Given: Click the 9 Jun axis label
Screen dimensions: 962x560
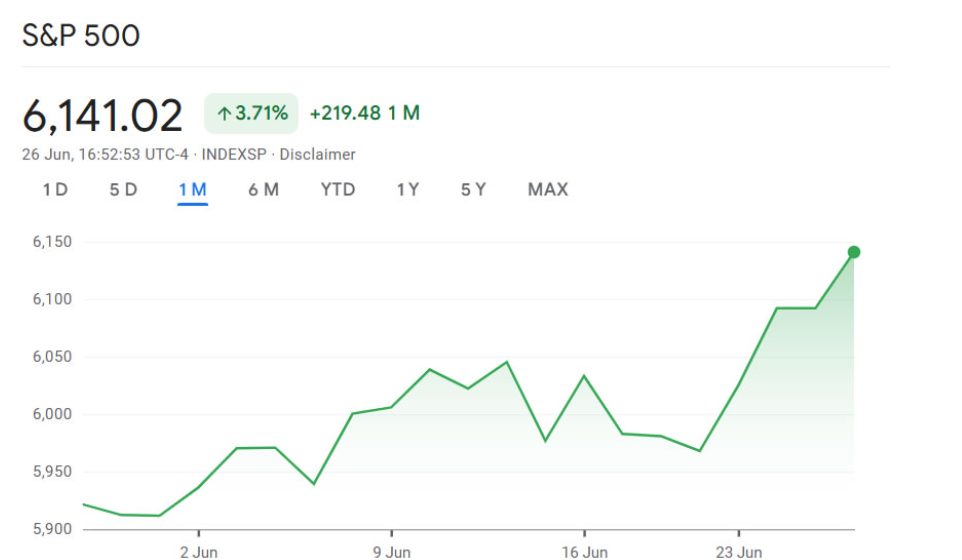Looking at the screenshot, I should point(391,552).
